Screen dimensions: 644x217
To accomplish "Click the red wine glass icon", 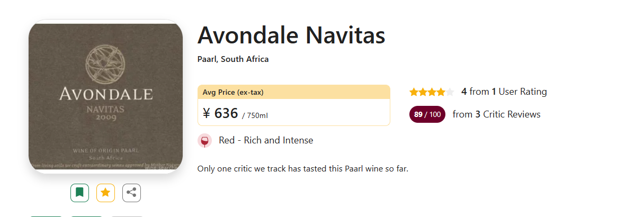I will click(x=204, y=141).
